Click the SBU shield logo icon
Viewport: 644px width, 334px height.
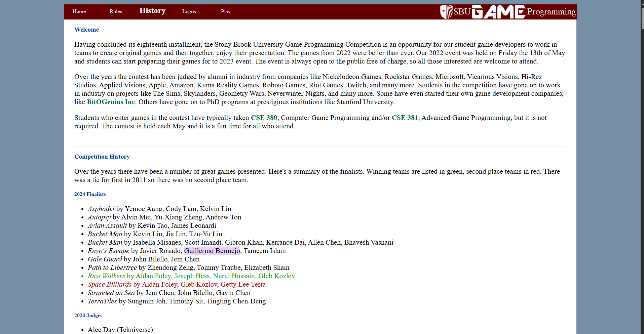(x=446, y=12)
